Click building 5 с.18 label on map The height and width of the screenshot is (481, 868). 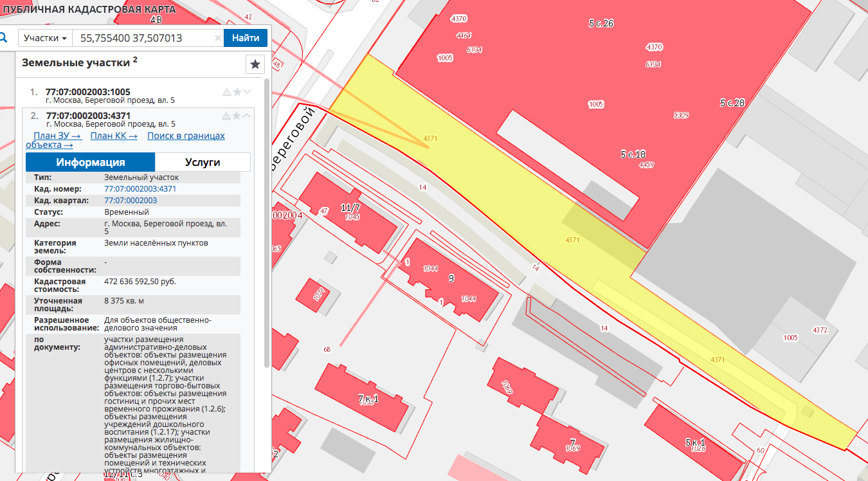(633, 154)
